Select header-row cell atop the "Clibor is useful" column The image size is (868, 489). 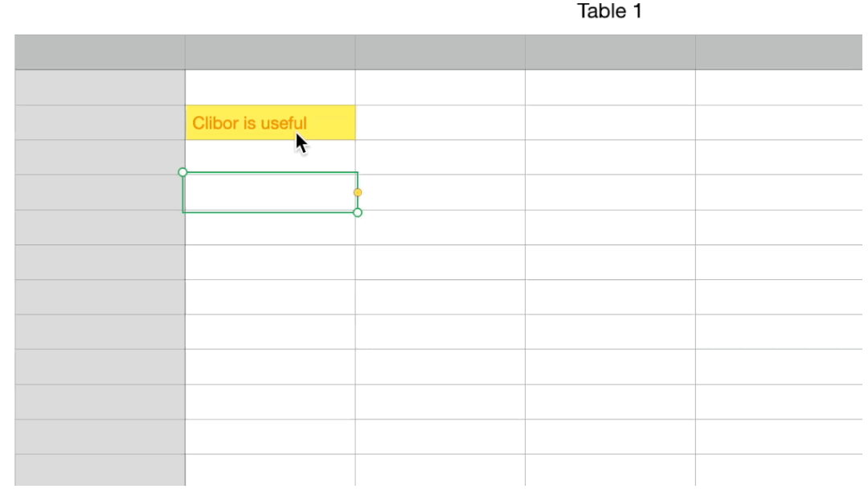pyautogui.click(x=271, y=52)
